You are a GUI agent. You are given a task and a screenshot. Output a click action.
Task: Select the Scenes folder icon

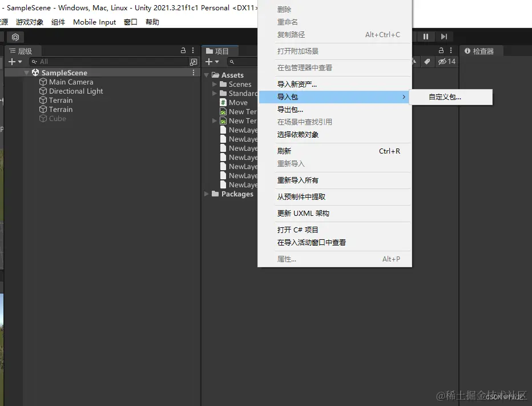[x=223, y=84]
